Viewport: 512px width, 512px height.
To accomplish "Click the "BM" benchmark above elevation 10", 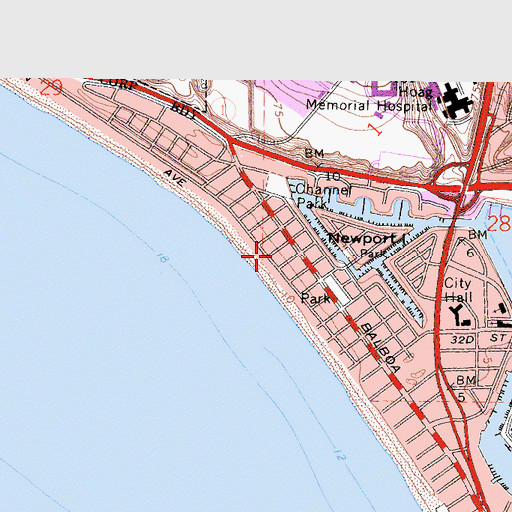I will pos(314,154).
